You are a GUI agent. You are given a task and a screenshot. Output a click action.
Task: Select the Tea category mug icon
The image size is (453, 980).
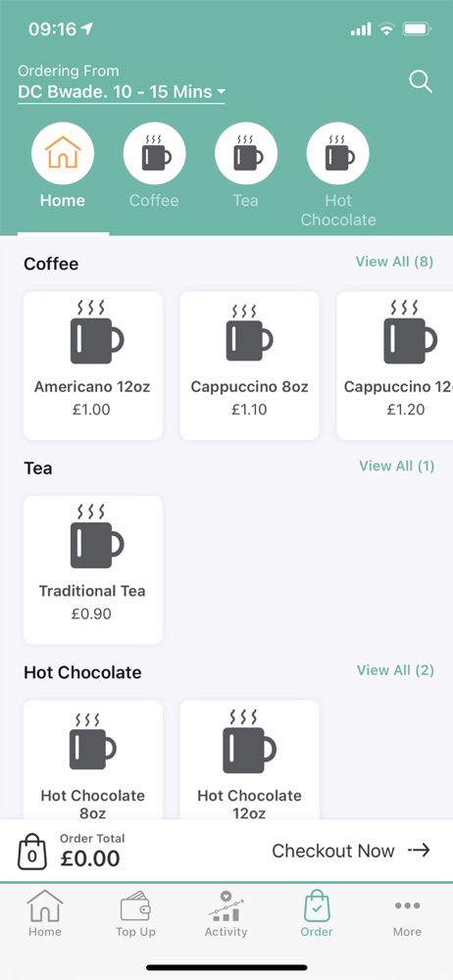pos(246,154)
